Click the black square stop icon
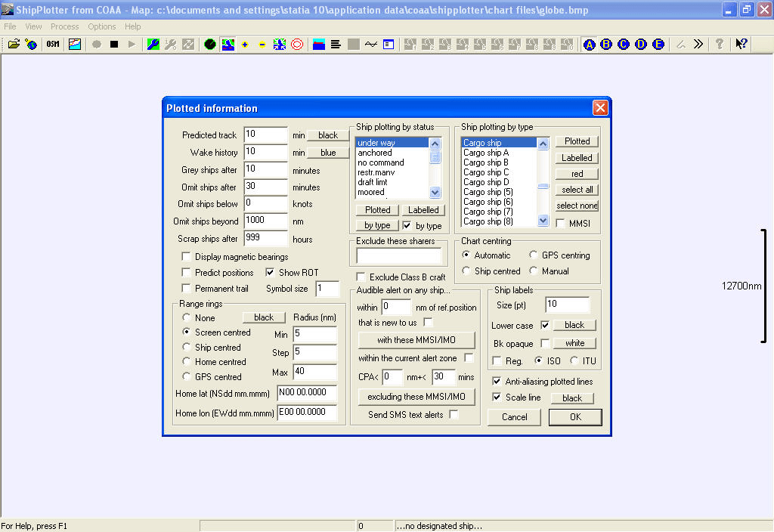Image resolution: width=774 pixels, height=532 pixels. [114, 45]
